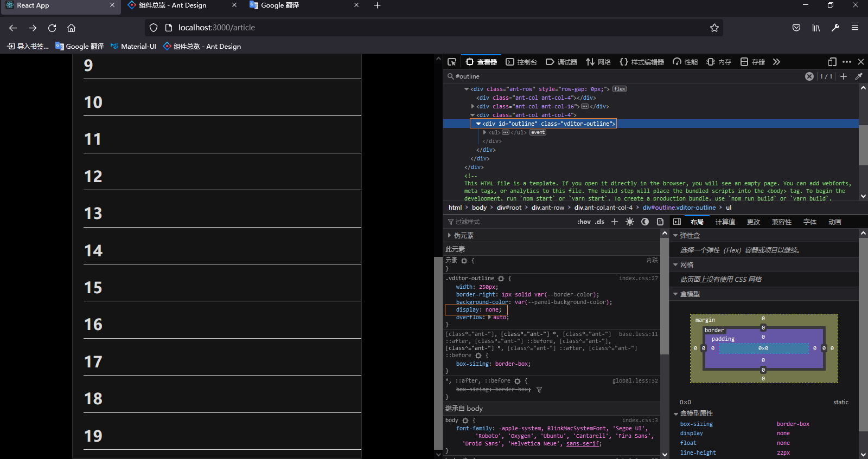This screenshot has width=868, height=459.
Task: Add a new style rule plus icon
Action: point(615,222)
